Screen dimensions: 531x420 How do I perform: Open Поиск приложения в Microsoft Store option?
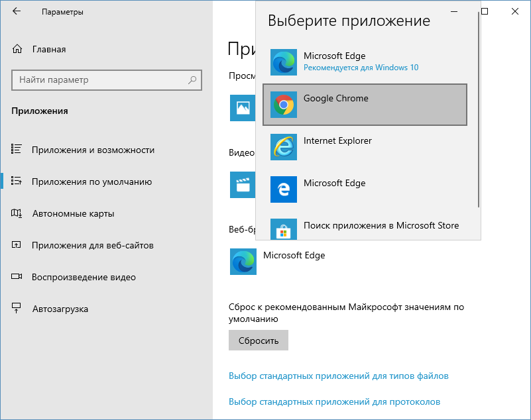[365, 226]
